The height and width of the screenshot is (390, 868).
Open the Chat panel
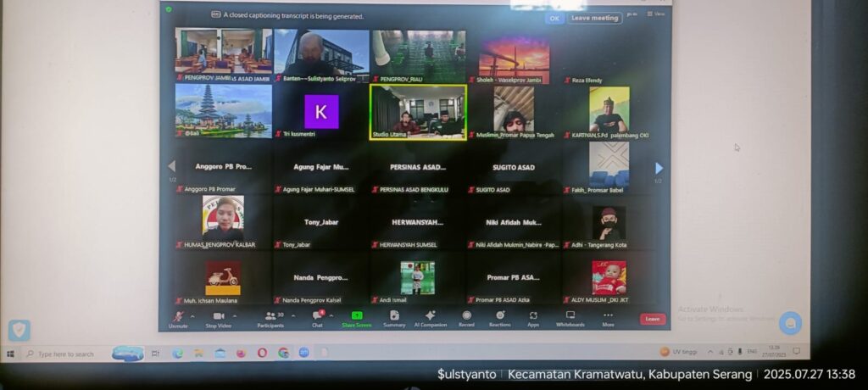[317, 317]
